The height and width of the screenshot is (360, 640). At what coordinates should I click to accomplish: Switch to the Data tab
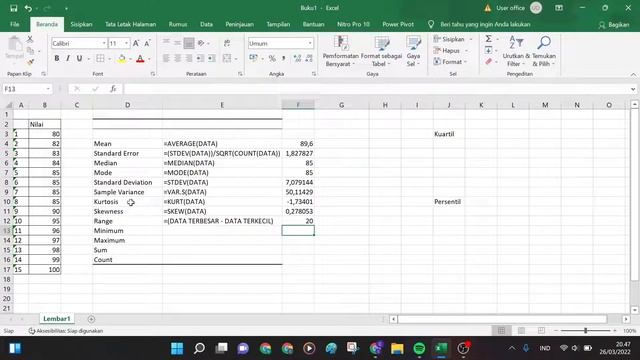click(206, 24)
